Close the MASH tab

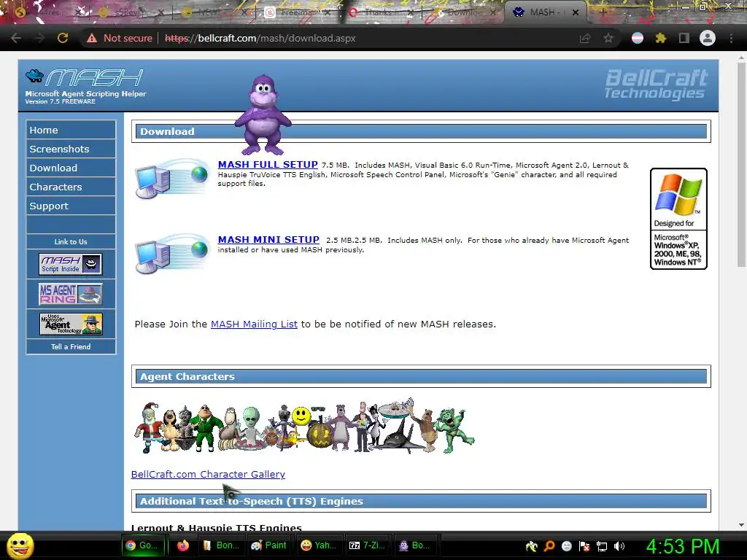tap(576, 12)
